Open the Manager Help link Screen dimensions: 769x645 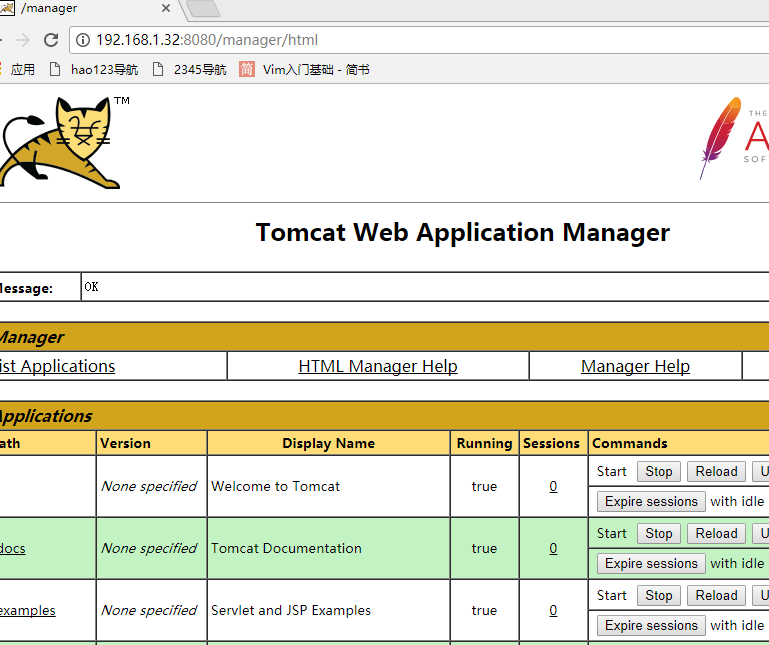click(x=635, y=366)
